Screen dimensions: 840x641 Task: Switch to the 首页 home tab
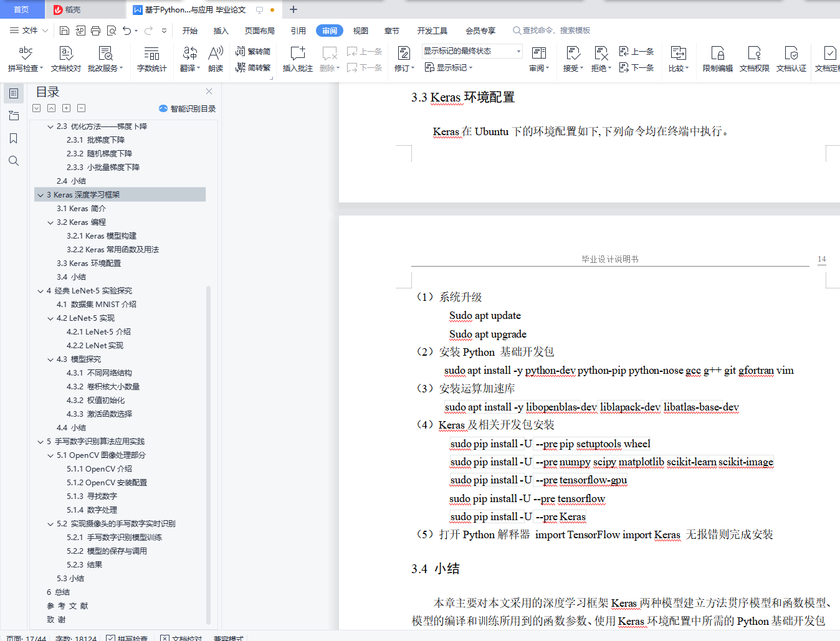[22, 9]
